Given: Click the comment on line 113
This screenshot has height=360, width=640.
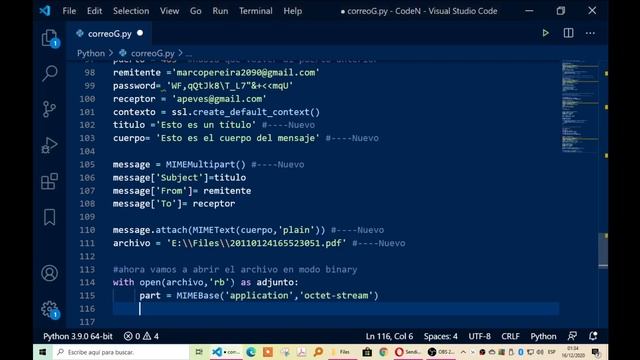Looking at the screenshot, I should click(235, 269).
